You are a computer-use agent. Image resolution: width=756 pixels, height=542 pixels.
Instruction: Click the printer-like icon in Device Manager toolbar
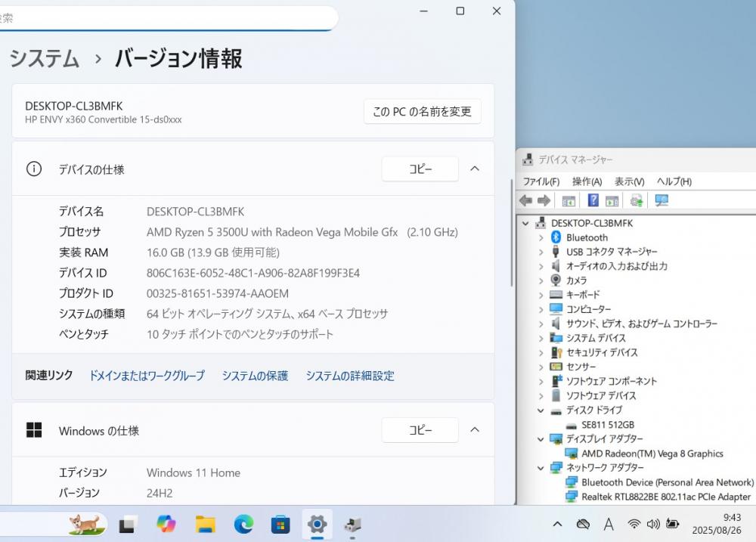point(637,200)
